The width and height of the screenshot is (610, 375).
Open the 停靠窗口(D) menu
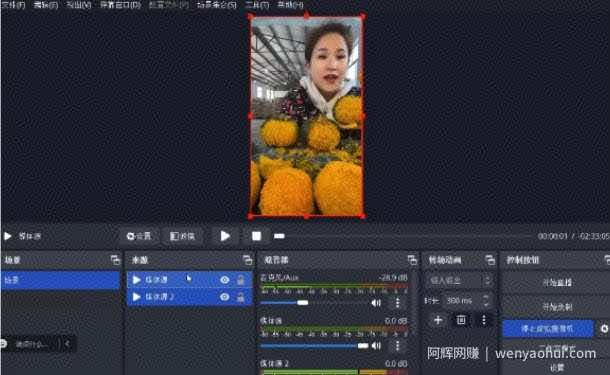(120, 5)
